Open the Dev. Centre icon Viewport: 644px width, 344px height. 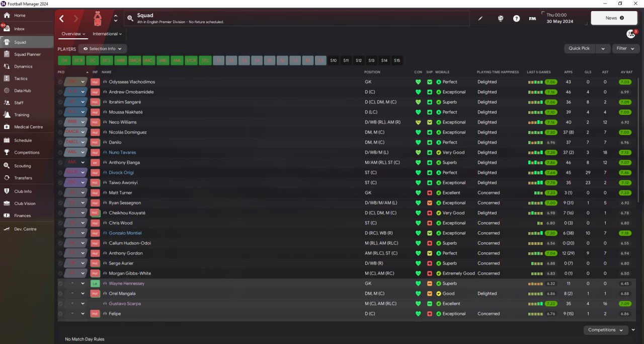pyautogui.click(x=7, y=229)
